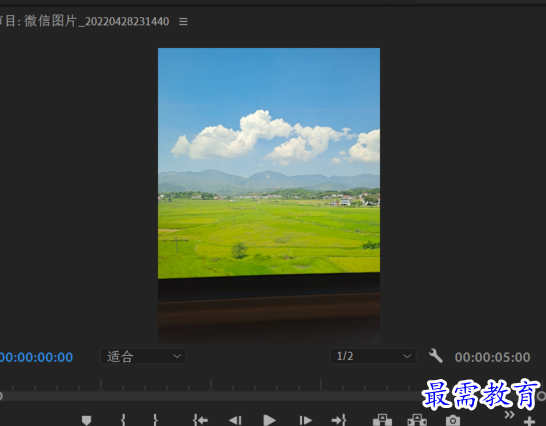This screenshot has width=546, height=426.
Task: Click the duration timecode 00:00:05:00
Action: click(x=492, y=357)
